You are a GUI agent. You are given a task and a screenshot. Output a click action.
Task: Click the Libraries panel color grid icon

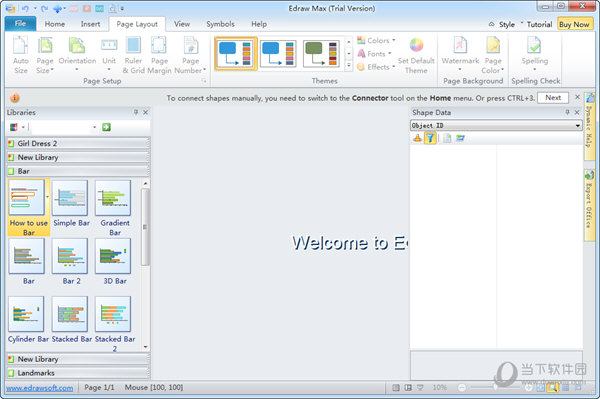(14, 127)
